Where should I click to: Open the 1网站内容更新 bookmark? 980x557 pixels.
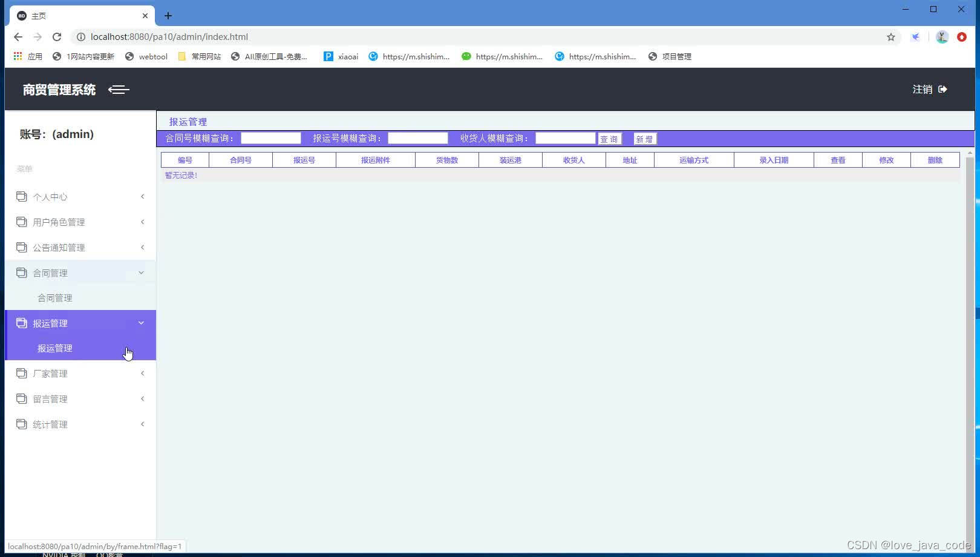point(83,56)
